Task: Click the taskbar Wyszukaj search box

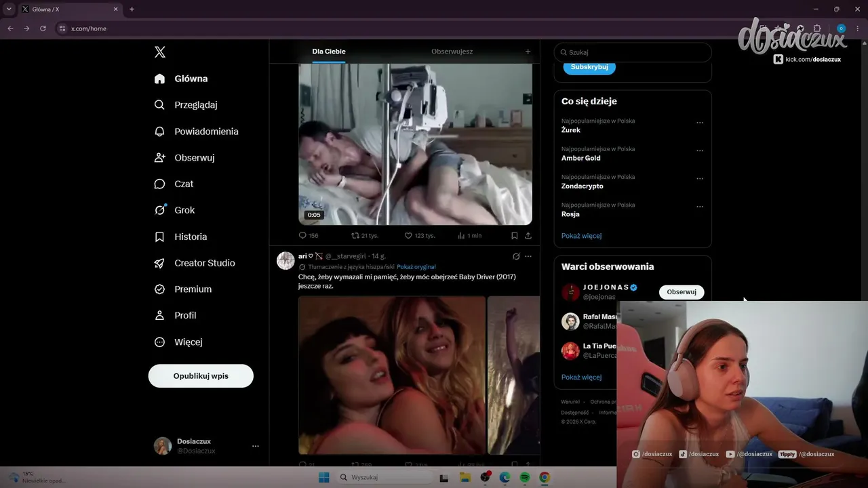Action: coord(384,478)
